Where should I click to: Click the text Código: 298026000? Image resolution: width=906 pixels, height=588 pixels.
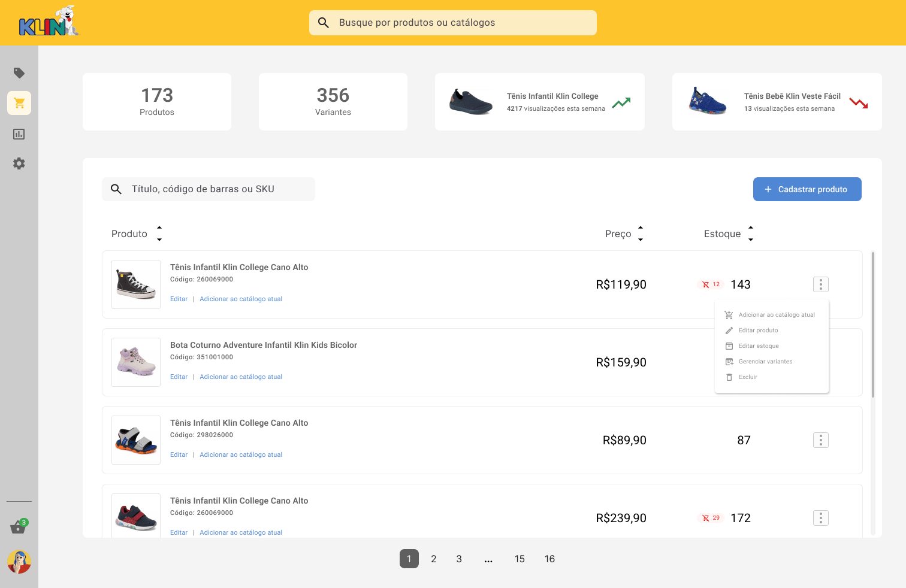pos(201,435)
